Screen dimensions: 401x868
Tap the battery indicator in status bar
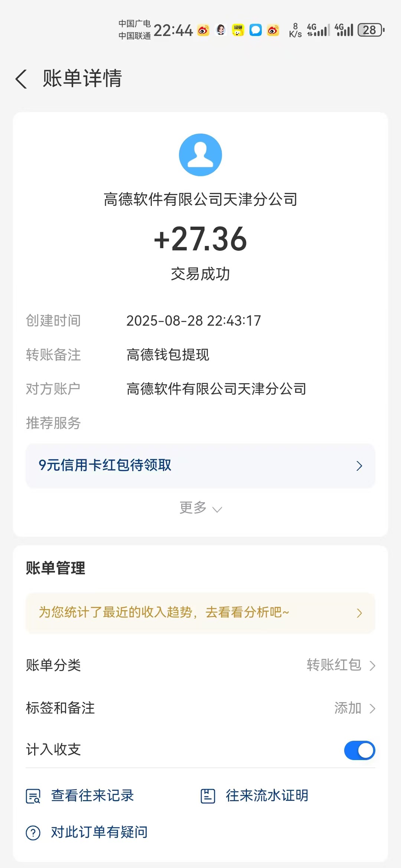(371, 30)
